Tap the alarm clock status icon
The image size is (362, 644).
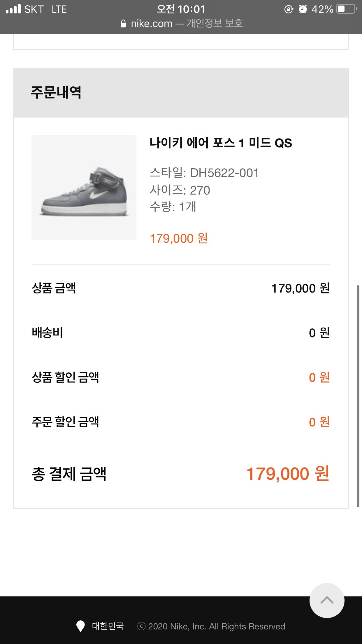point(303,9)
